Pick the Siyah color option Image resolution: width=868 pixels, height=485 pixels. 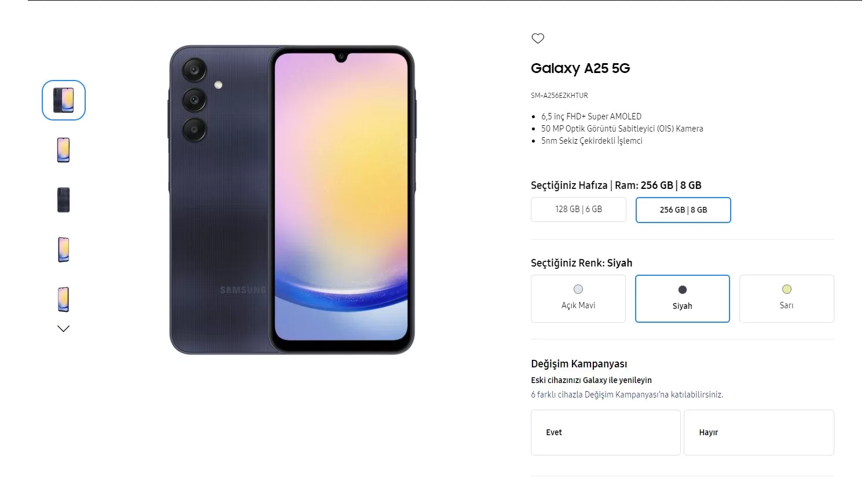[683, 298]
